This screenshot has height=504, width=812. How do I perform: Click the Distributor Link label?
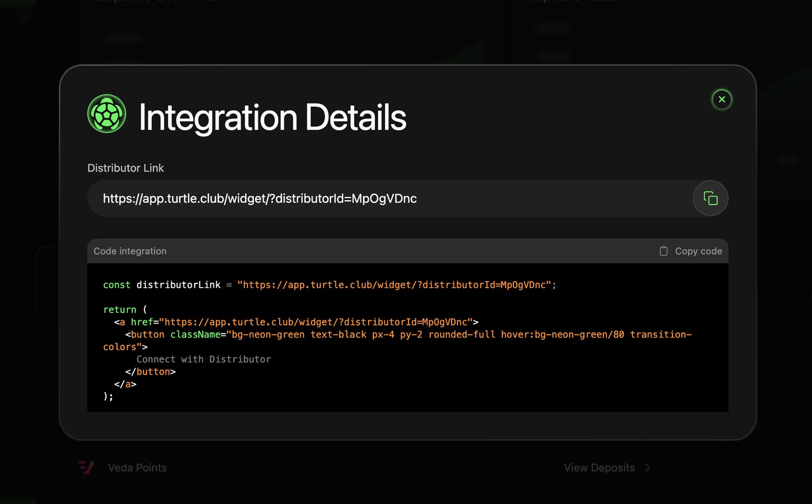pos(126,167)
